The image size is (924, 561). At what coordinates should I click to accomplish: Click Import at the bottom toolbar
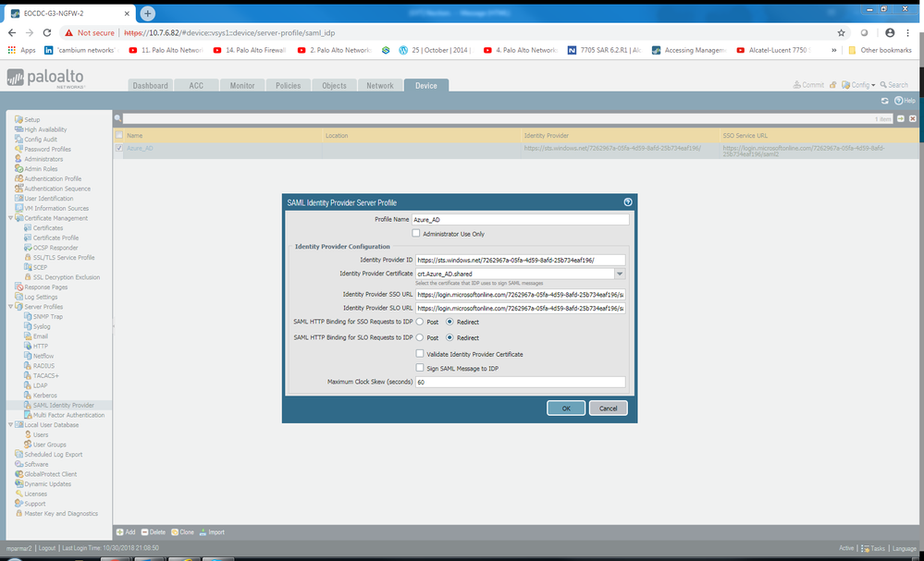[x=212, y=532]
